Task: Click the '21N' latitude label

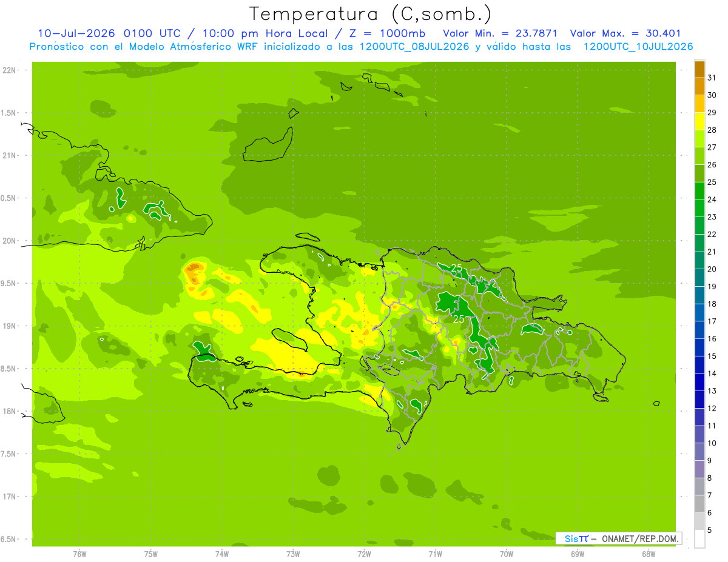Action: coord(10,155)
